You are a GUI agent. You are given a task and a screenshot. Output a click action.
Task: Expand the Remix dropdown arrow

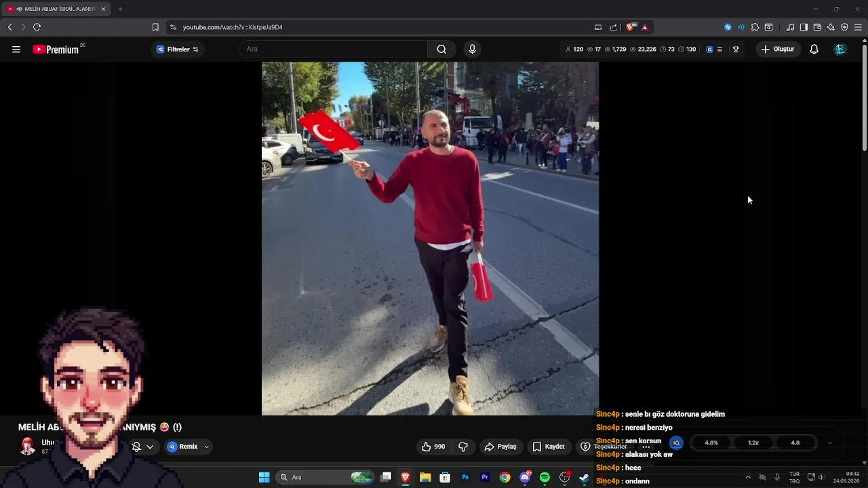[x=206, y=447]
